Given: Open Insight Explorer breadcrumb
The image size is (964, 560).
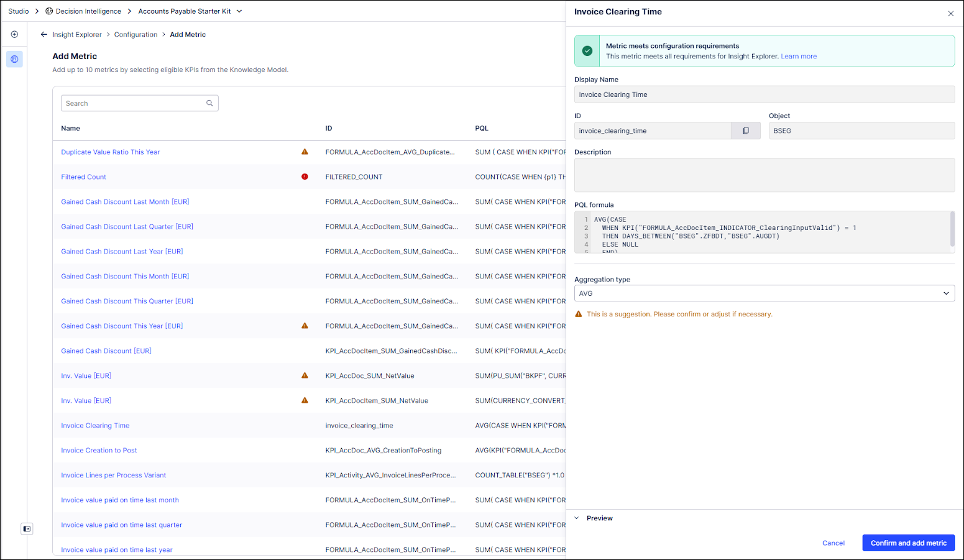Looking at the screenshot, I should coord(77,34).
